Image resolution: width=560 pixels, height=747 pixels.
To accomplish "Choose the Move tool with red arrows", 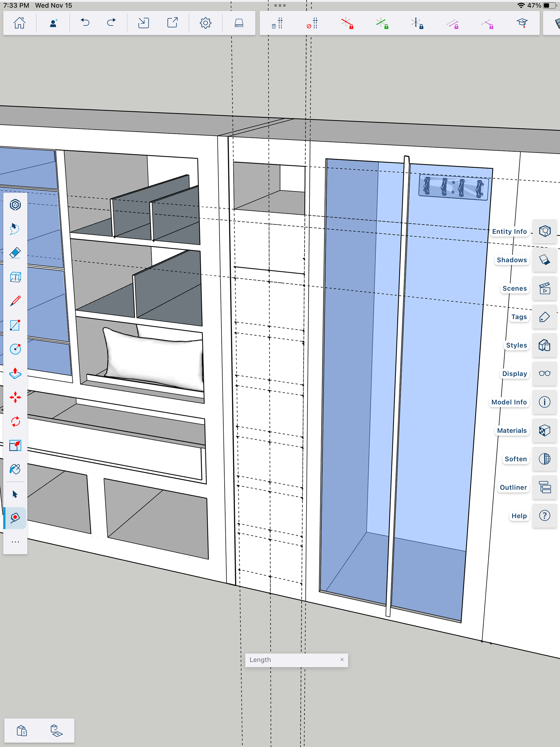I will coord(15,397).
